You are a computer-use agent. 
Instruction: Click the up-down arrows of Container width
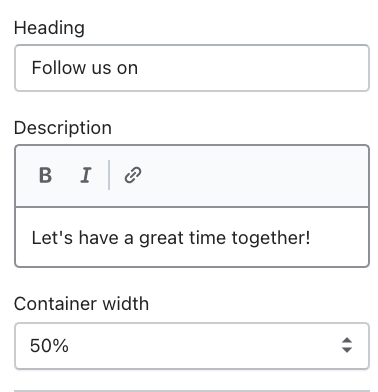(347, 345)
